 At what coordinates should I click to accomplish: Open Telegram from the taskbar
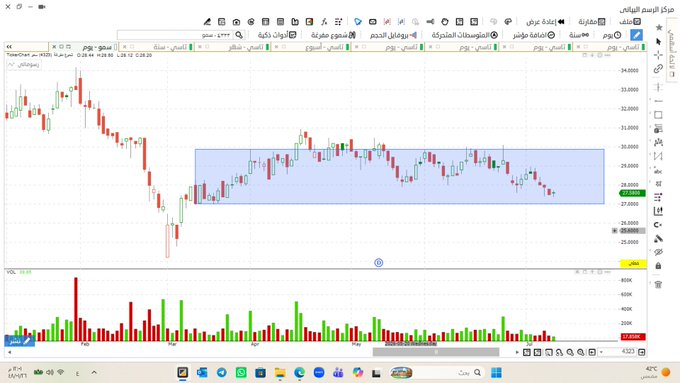click(x=222, y=373)
